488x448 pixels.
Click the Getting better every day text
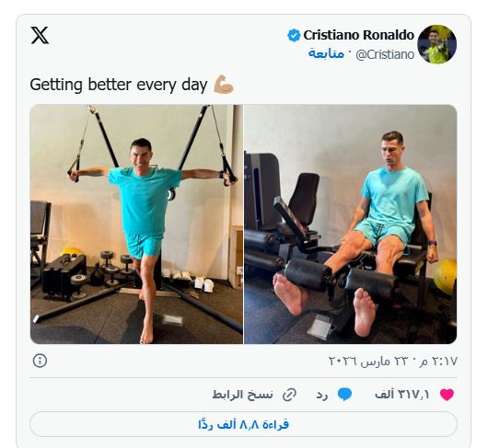(119, 85)
